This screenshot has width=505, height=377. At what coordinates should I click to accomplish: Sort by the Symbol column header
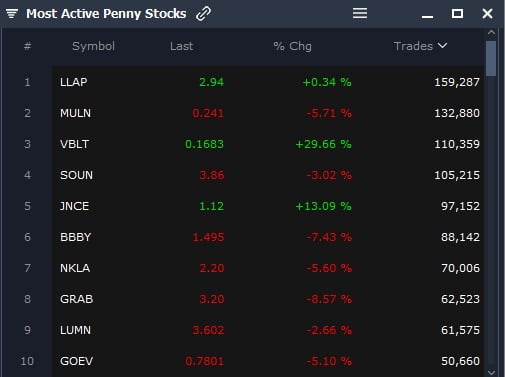pos(93,46)
